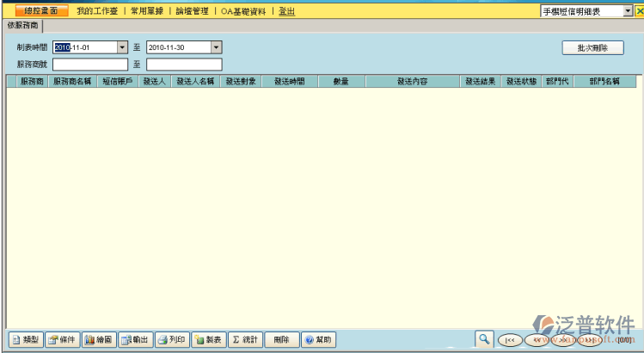Expand the start date 2010-11-01 dropdown

point(122,47)
